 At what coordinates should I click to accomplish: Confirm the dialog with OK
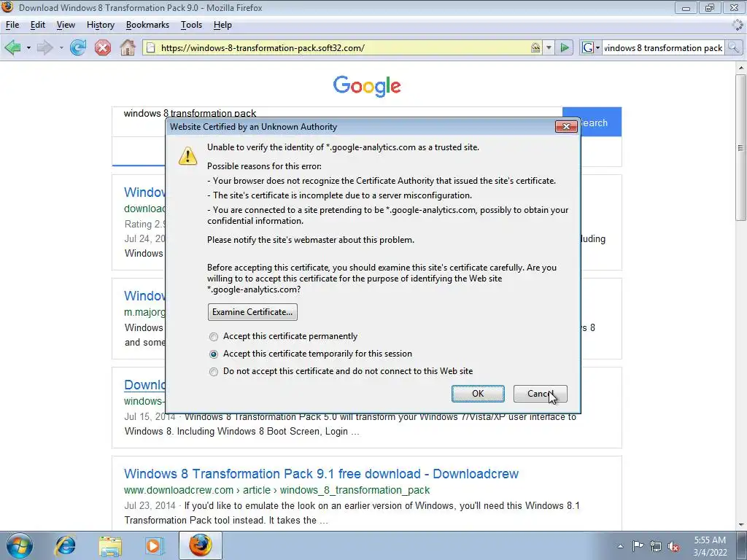click(x=478, y=393)
